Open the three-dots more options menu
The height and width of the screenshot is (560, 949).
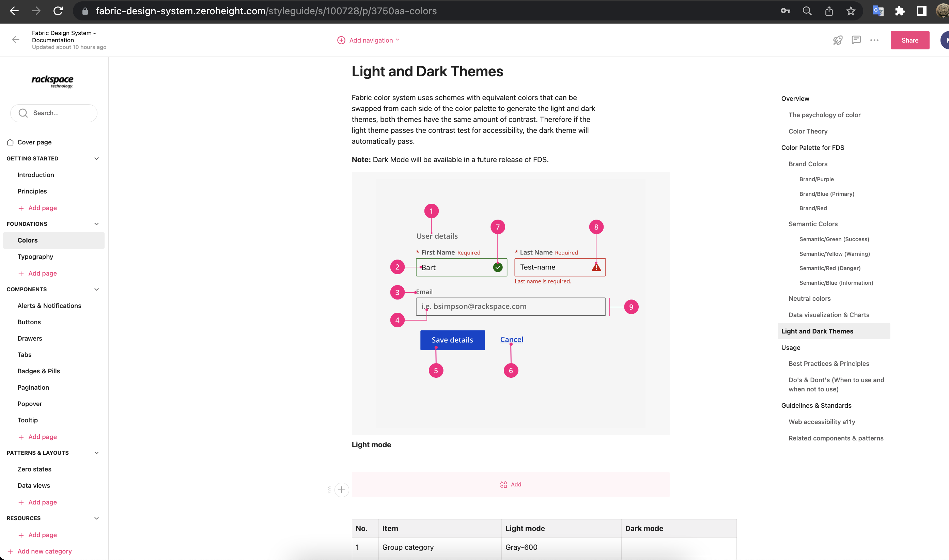coord(874,40)
